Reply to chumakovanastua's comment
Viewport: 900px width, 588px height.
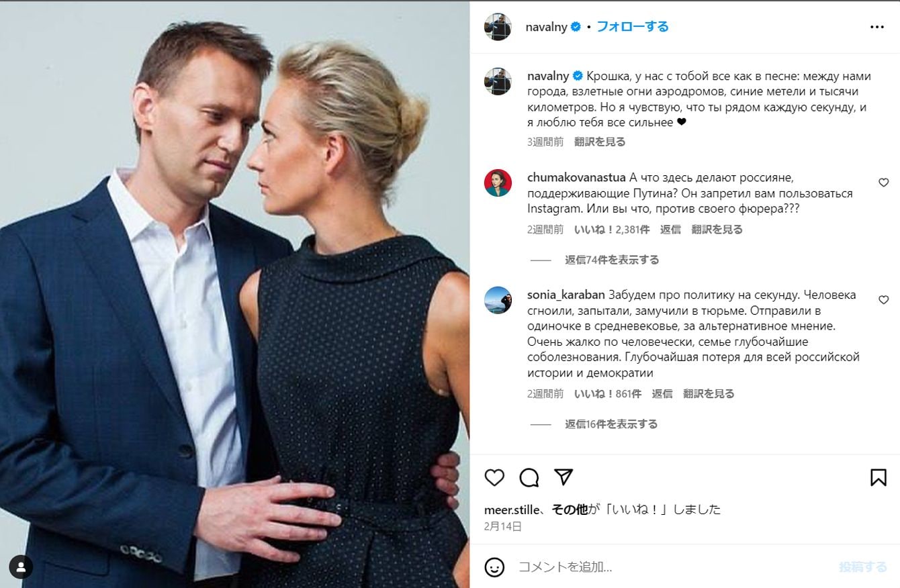coord(670,230)
